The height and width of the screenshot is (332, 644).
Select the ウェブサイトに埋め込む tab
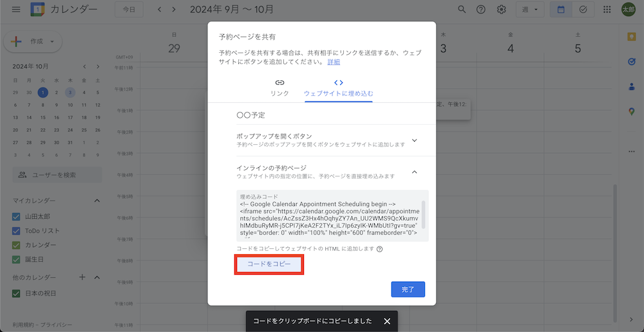pyautogui.click(x=338, y=88)
